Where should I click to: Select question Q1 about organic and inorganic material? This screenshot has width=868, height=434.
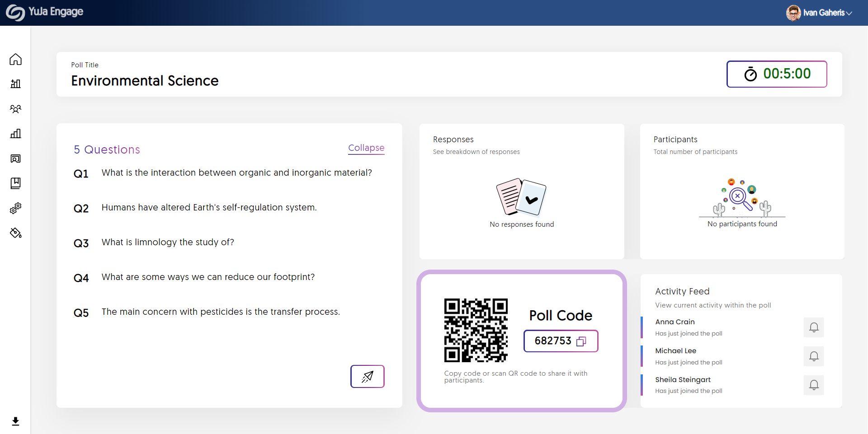tap(223, 173)
